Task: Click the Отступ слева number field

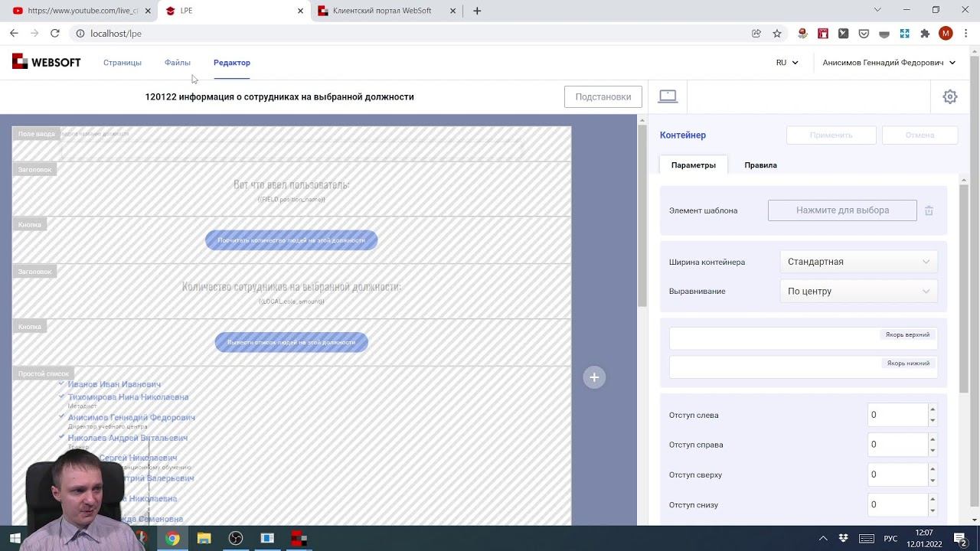Action: [x=897, y=415]
